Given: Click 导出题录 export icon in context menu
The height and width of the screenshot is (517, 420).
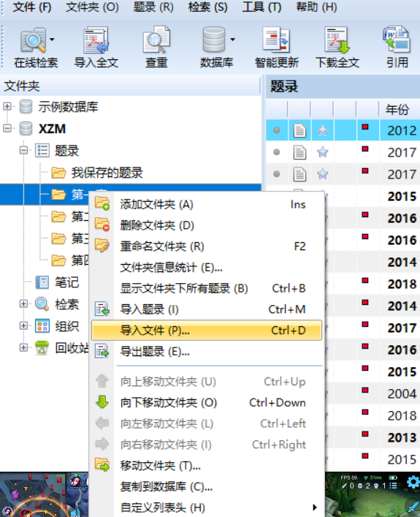Looking at the screenshot, I should 102,351.
